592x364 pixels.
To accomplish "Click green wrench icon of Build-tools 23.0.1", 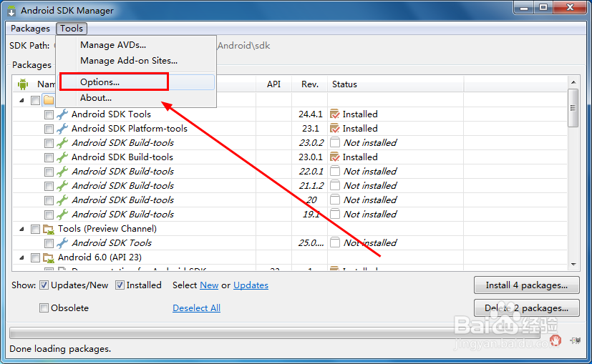I will tap(62, 157).
